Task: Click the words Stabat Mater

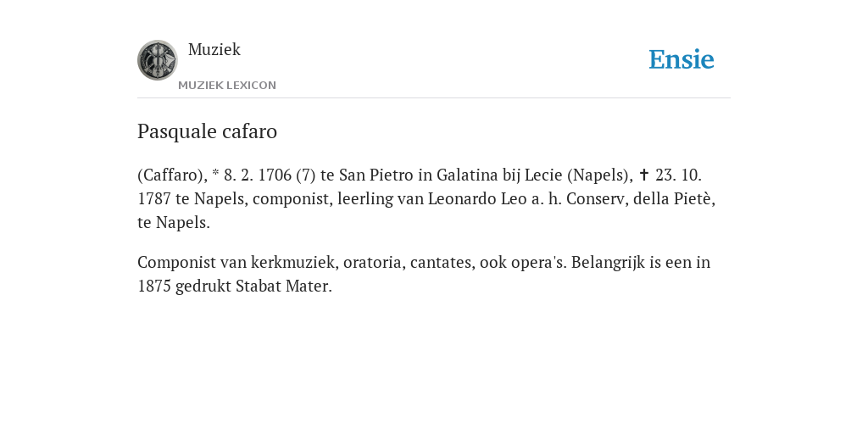Action: (x=283, y=287)
